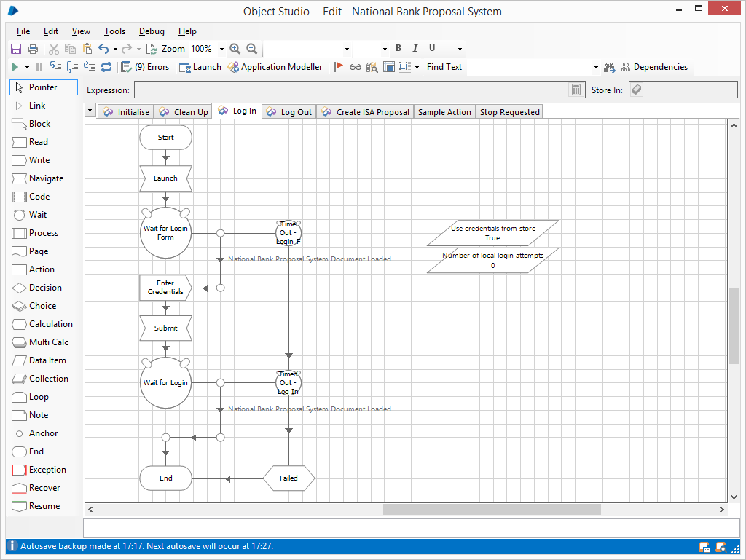Screen dimensions: 746x560
Task: Toggle Underline text formatting
Action: (432, 49)
